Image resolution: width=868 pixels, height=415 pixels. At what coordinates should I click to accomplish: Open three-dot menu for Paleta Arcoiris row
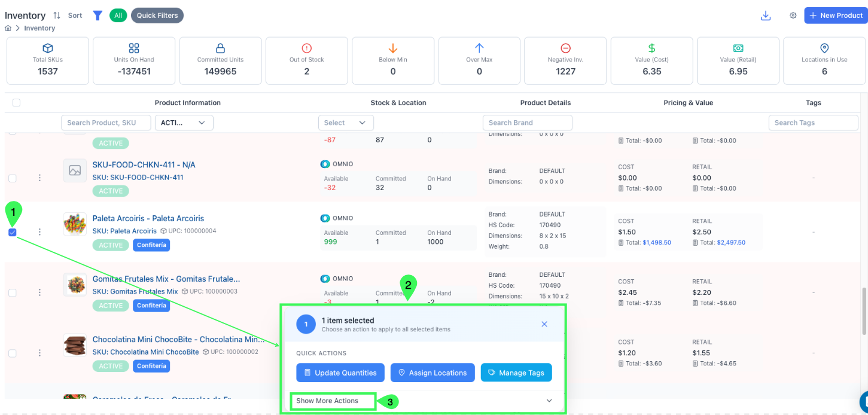[x=40, y=232]
